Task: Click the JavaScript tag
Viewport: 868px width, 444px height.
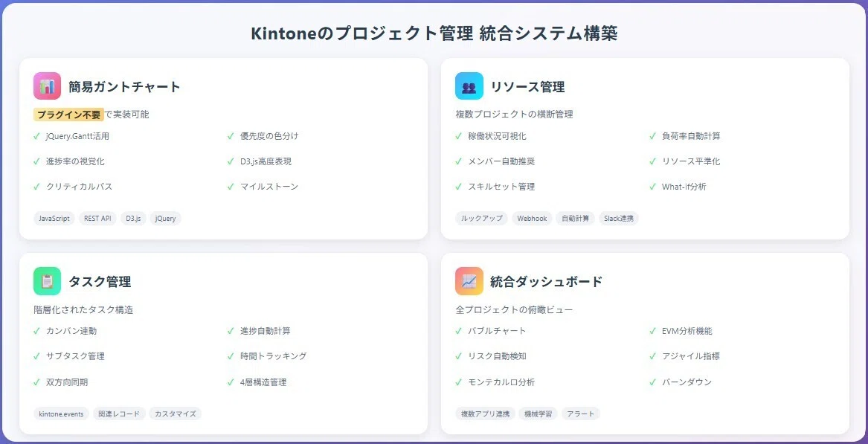Action: coord(54,218)
